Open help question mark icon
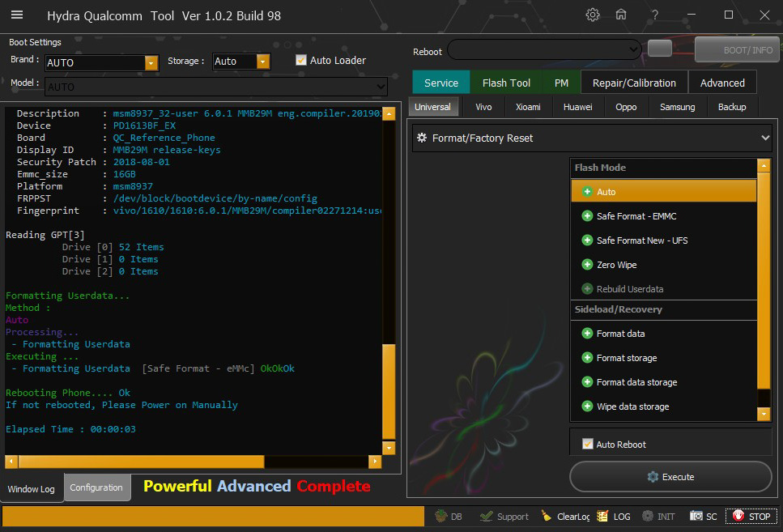The height and width of the screenshot is (532, 783). pyautogui.click(x=654, y=15)
